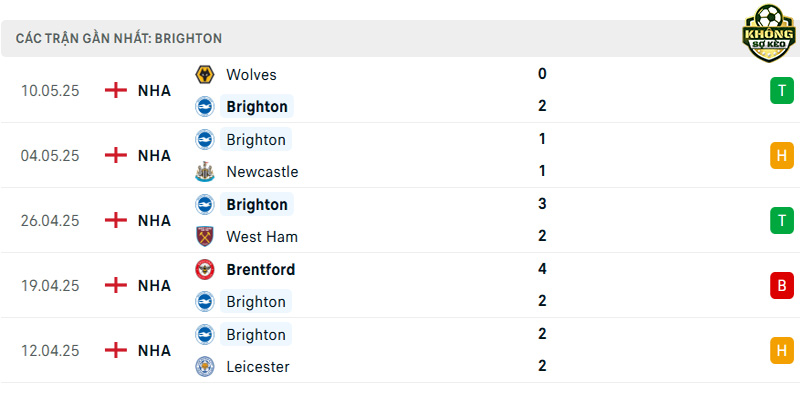Click Brighton crest in 10.05.25 match
Screen dimensions: 800x400
click(x=205, y=107)
